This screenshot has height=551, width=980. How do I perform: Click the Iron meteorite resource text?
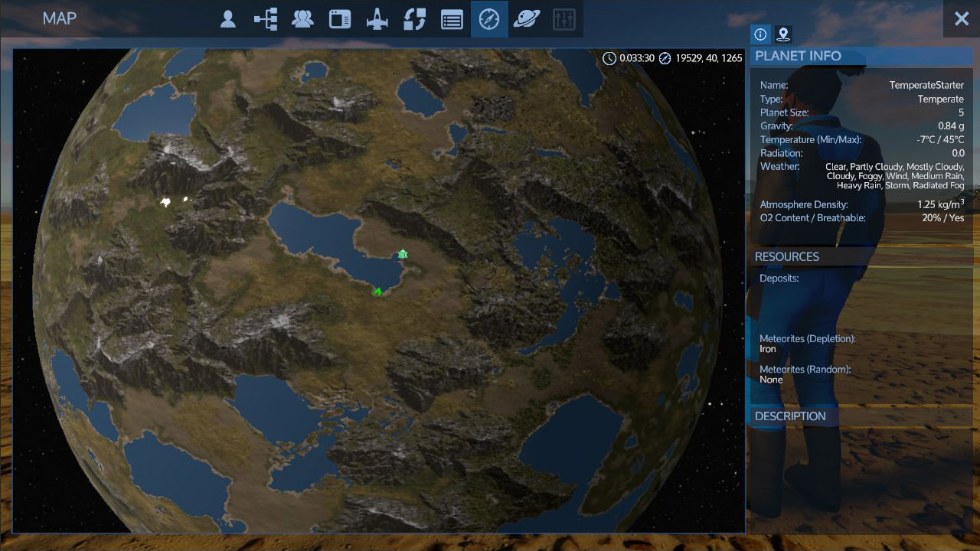768,349
